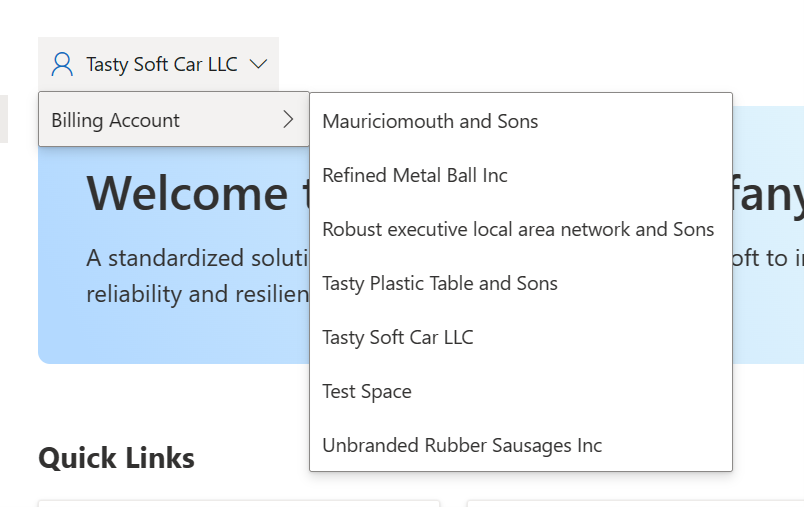Collapse the Tasty Soft Car LLC account dropdown
804x507 pixels.
tap(158, 64)
